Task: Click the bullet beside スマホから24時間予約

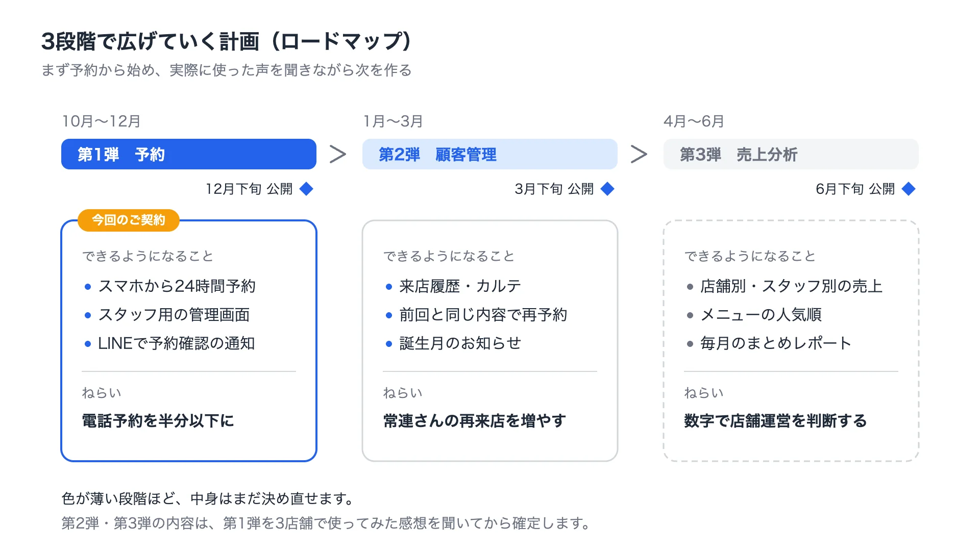Action: tap(88, 287)
